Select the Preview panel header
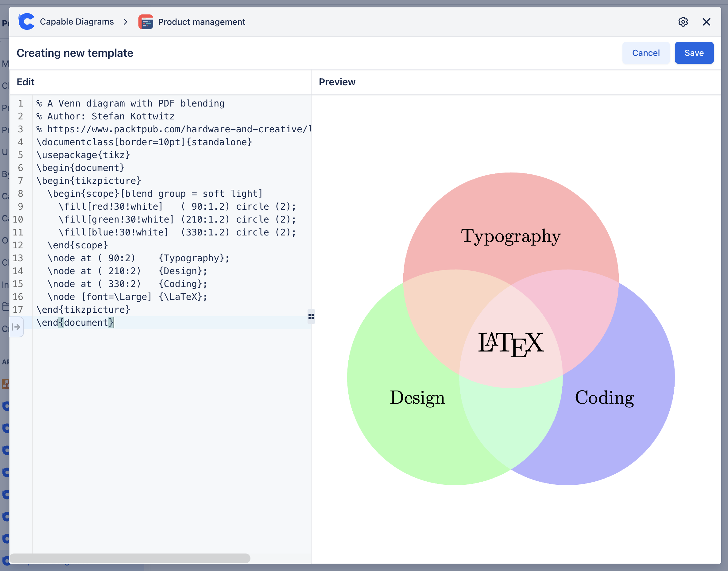The height and width of the screenshot is (571, 728). (x=337, y=82)
